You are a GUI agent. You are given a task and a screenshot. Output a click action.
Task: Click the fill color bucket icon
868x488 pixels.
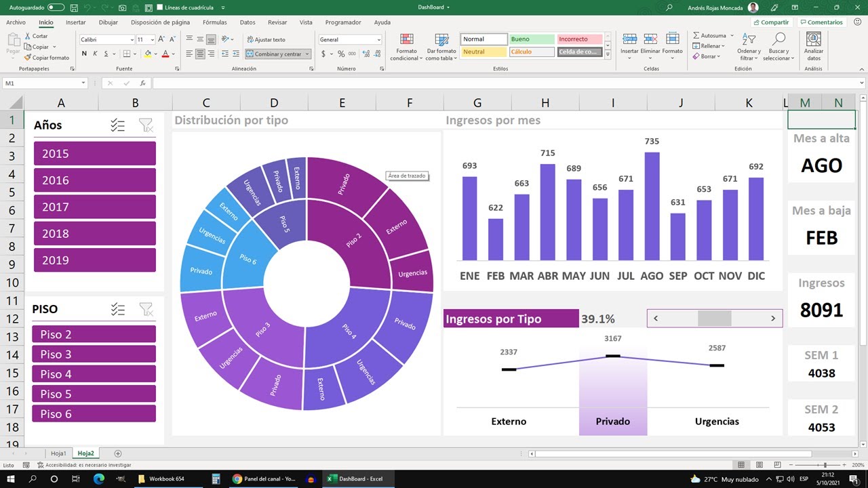(149, 54)
